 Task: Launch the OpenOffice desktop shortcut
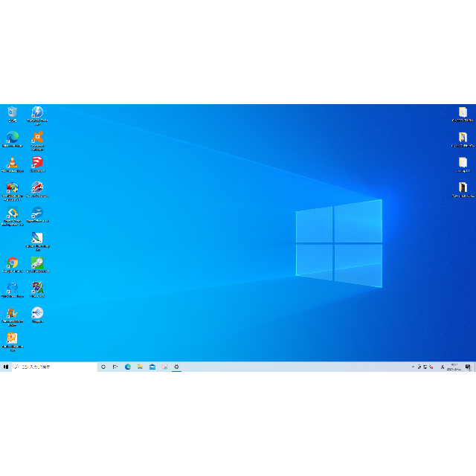point(37,215)
